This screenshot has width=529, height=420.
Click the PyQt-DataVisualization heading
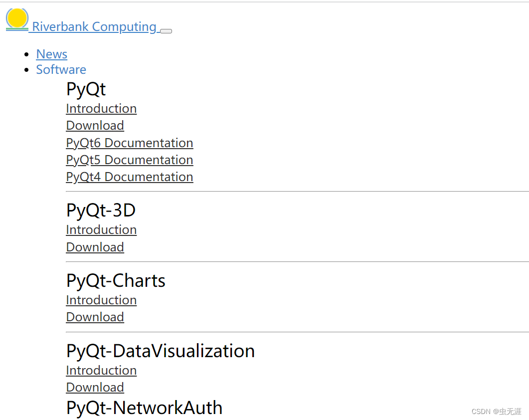[160, 351]
